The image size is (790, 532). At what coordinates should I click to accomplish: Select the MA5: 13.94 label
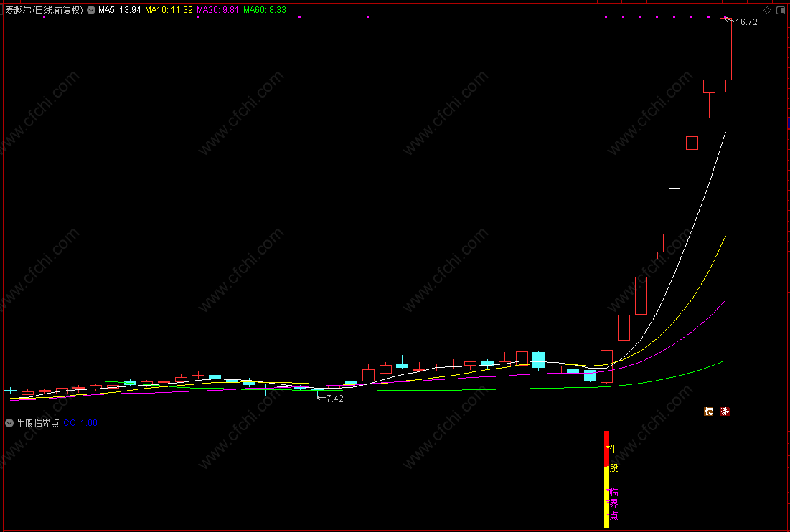(x=119, y=9)
